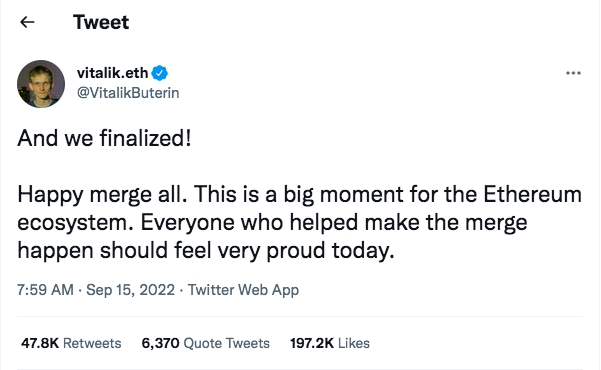Viewport: 601px width, 370px height.
Task: Click the line starting with "ecosystem. Everyone"
Action: pos(272,222)
